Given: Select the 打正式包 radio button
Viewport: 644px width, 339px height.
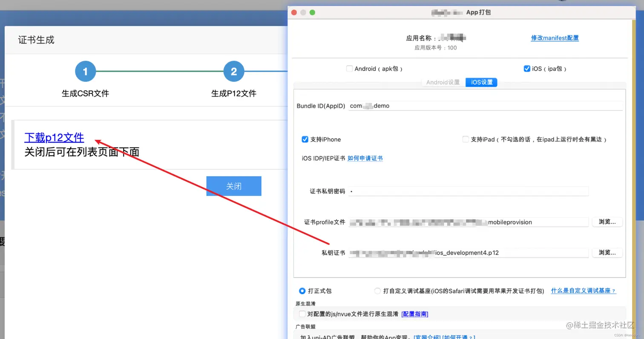Looking at the screenshot, I should (x=302, y=291).
